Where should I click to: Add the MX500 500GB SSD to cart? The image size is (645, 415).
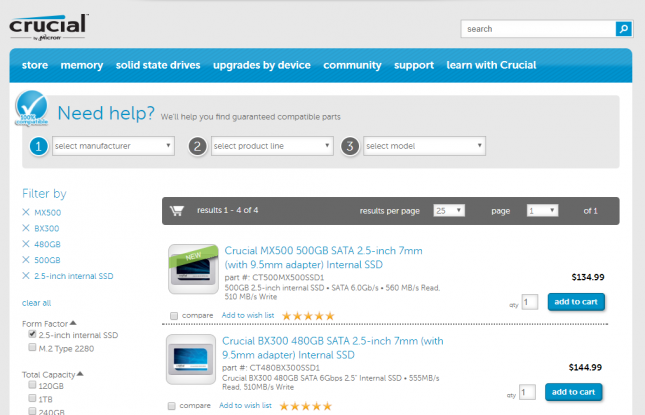pyautogui.click(x=576, y=302)
